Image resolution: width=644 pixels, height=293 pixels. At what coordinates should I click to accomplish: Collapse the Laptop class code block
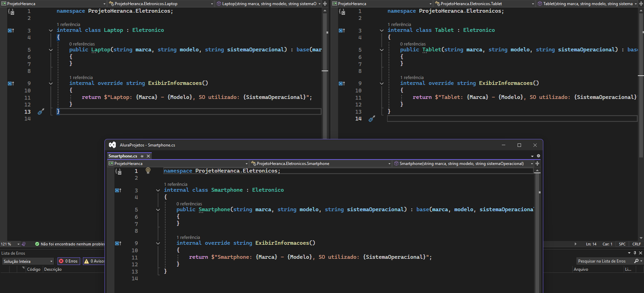tap(51, 30)
